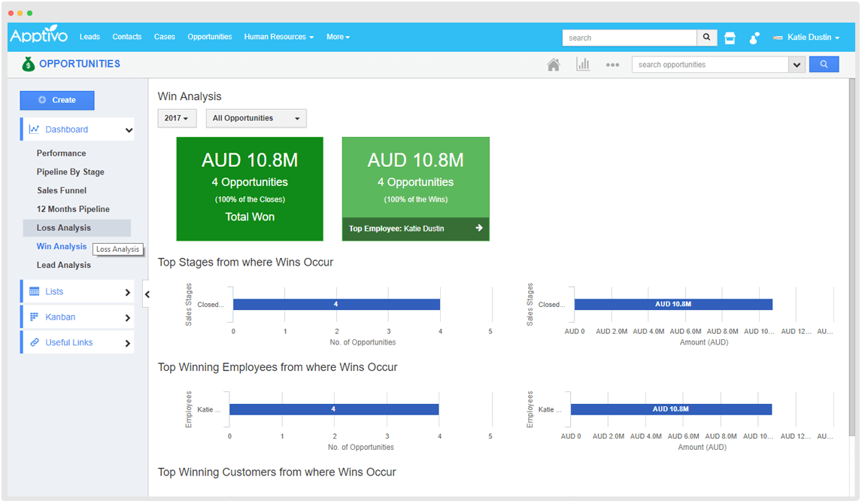Open the ellipsis more-options icon
This screenshot has width=865, height=504.
612,65
